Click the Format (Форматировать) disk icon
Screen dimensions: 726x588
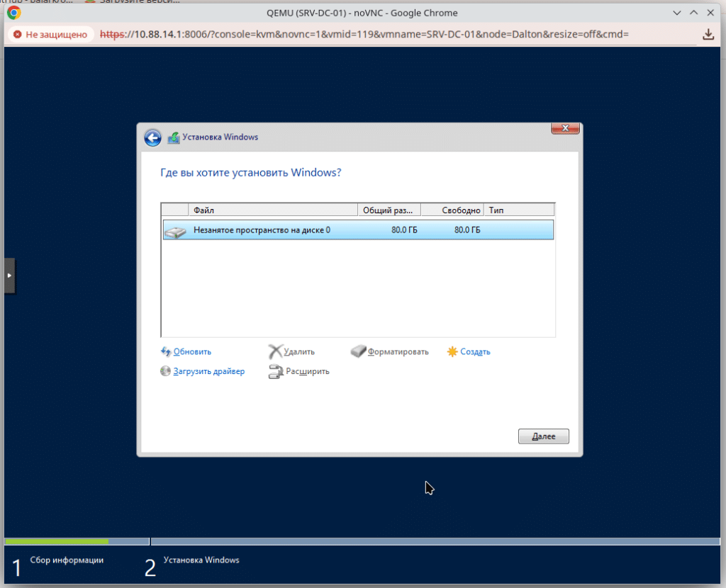[x=359, y=351]
